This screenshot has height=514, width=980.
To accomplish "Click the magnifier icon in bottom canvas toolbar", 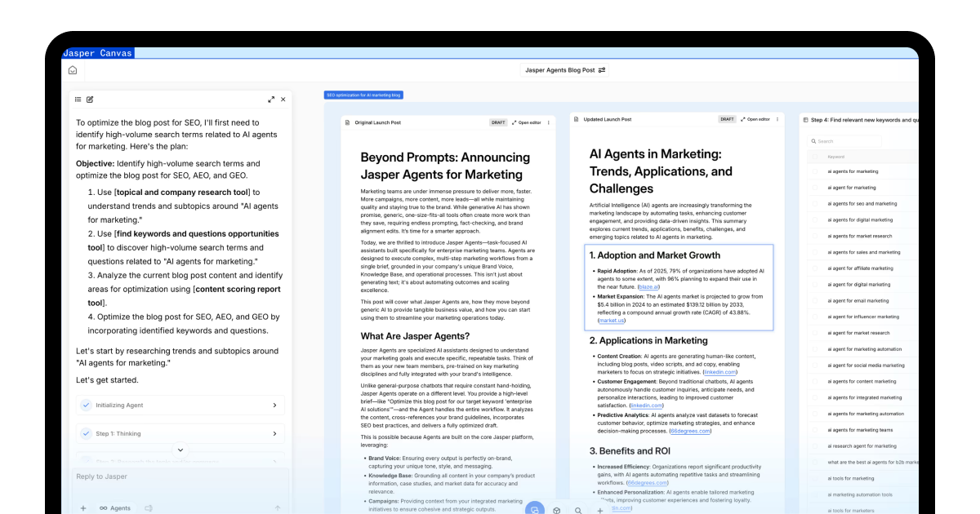I will click(578, 511).
